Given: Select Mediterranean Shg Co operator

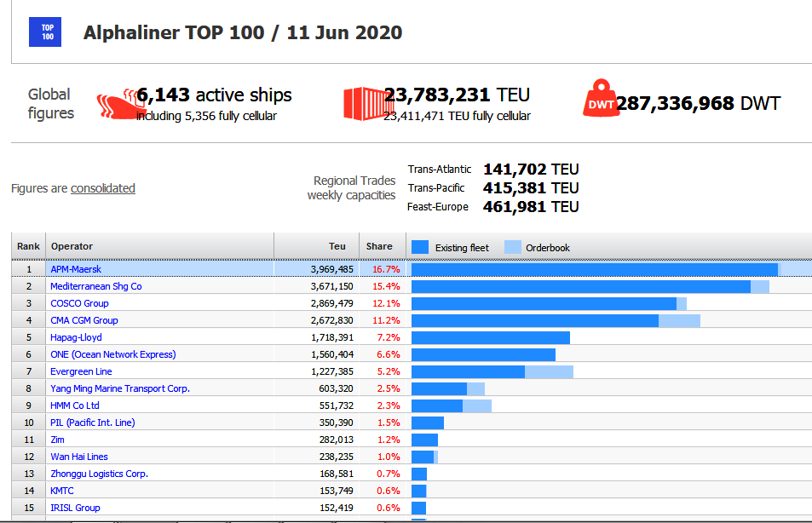Looking at the screenshot, I should tap(96, 286).
